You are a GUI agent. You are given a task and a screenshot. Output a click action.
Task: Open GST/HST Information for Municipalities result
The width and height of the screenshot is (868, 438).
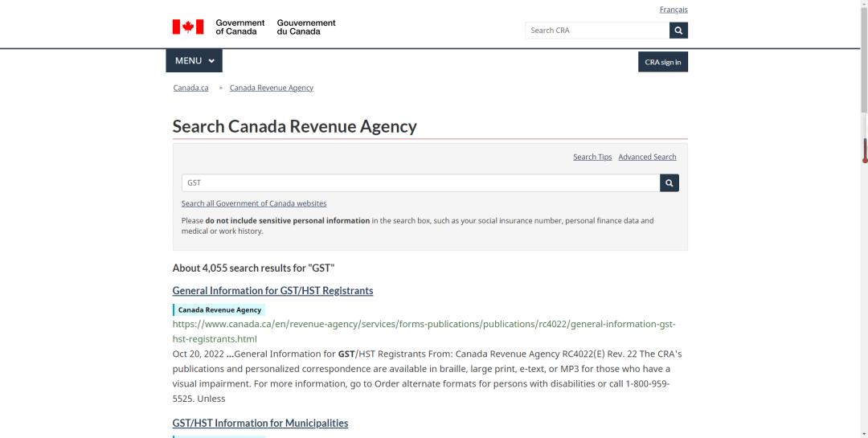[260, 424]
